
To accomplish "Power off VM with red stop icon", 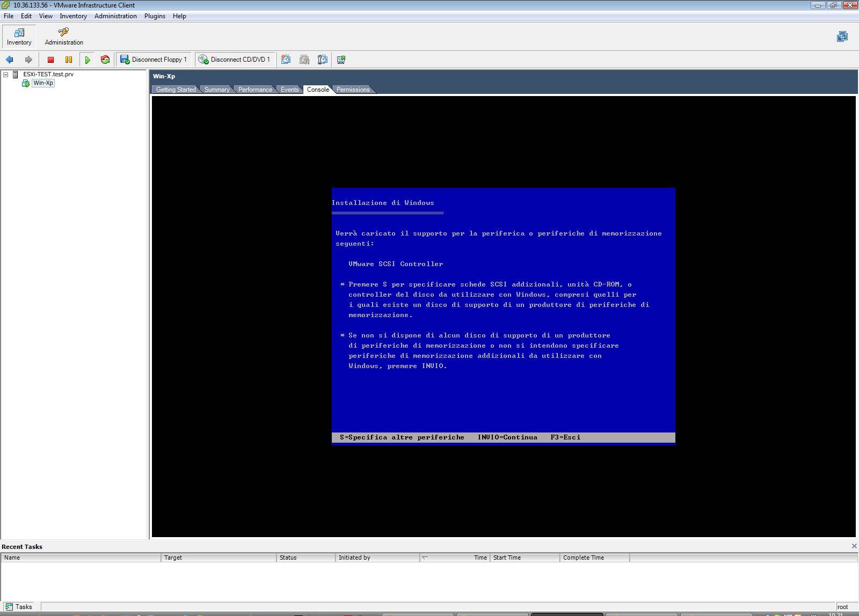I will pos(50,60).
